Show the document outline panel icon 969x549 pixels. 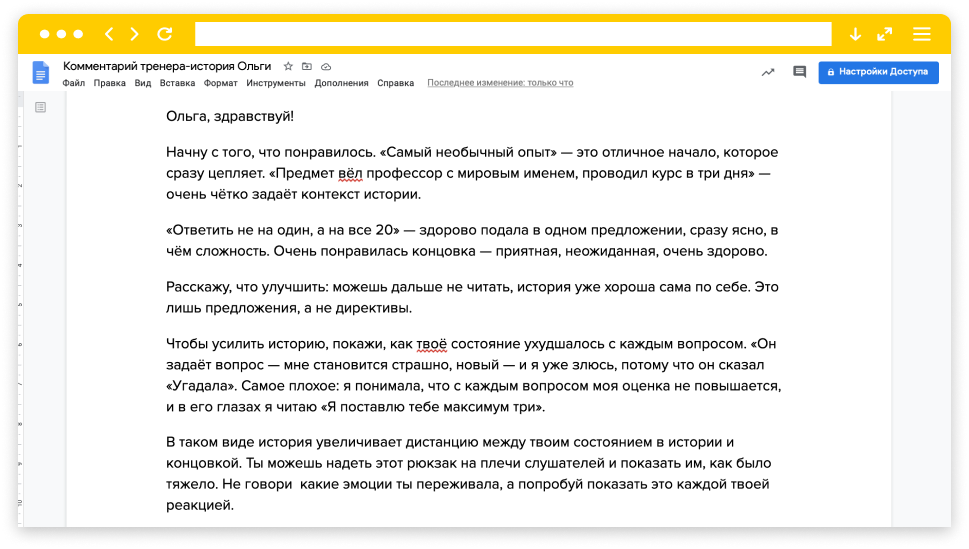(x=40, y=108)
